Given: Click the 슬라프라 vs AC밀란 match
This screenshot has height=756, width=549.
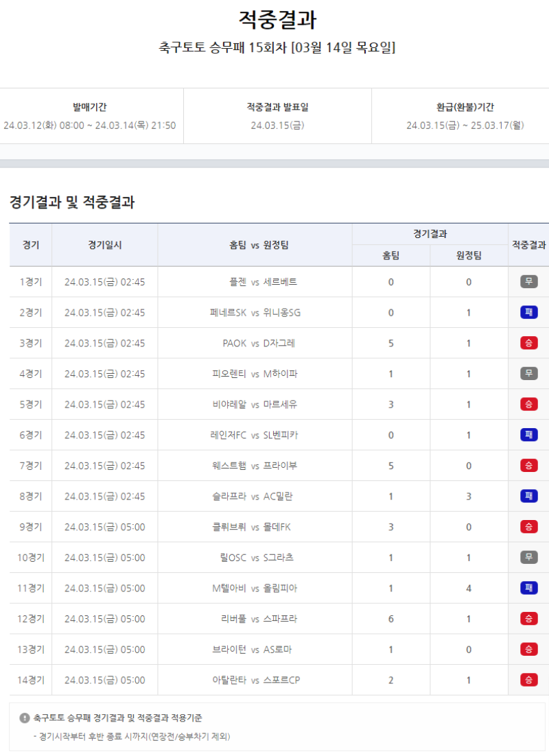Looking at the screenshot, I should (x=253, y=496).
